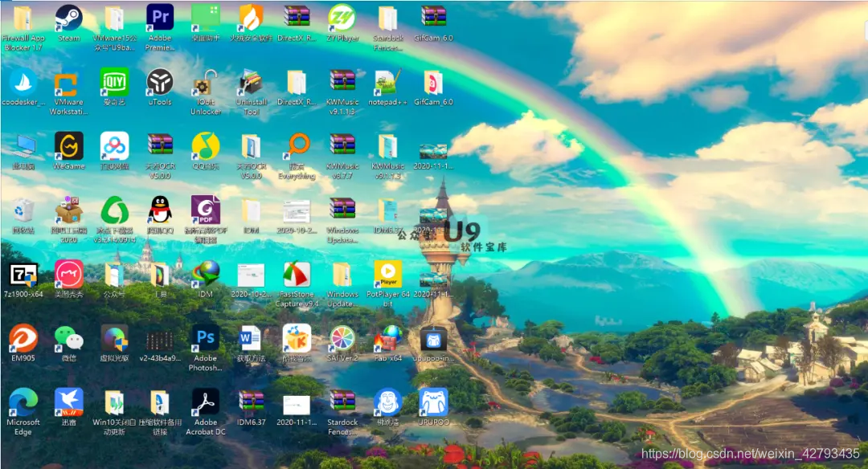Launch 火绒安全软件 security shortcut

[x=252, y=18]
